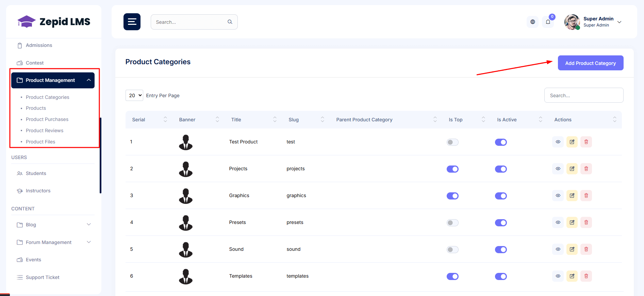Image resolution: width=644 pixels, height=296 pixels.
Task: Click the header Search input field
Action: click(x=194, y=22)
